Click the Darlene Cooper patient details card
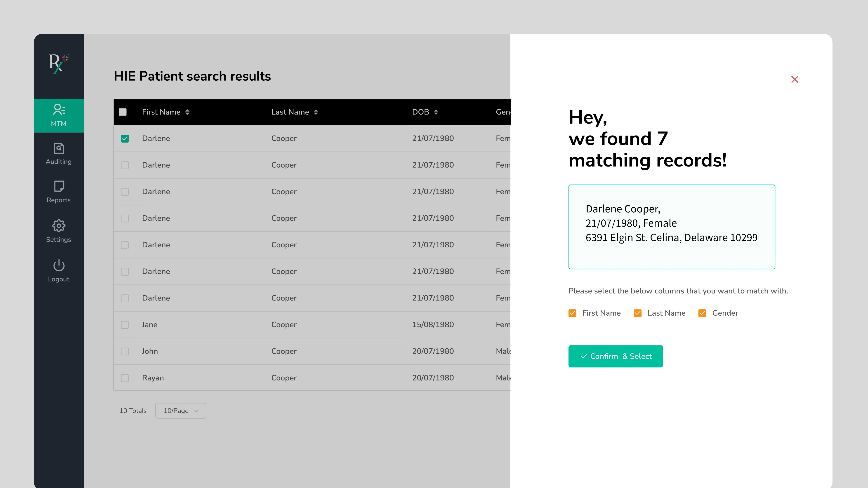 click(672, 227)
